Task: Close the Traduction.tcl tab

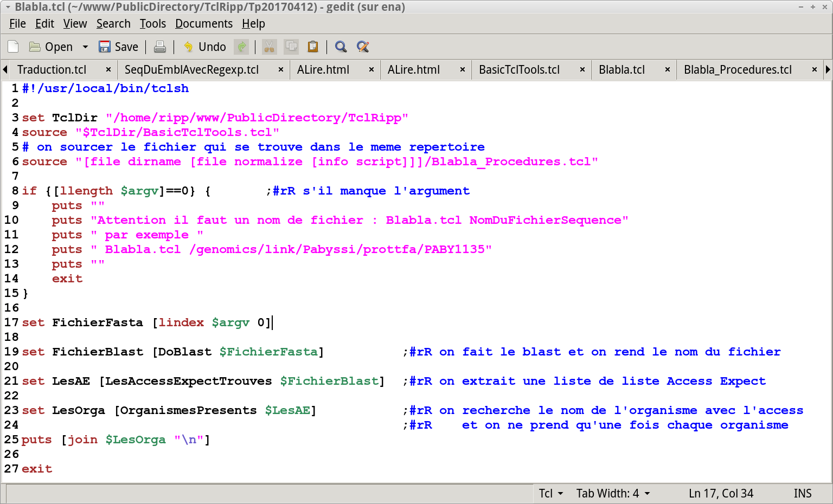Action: [108, 70]
